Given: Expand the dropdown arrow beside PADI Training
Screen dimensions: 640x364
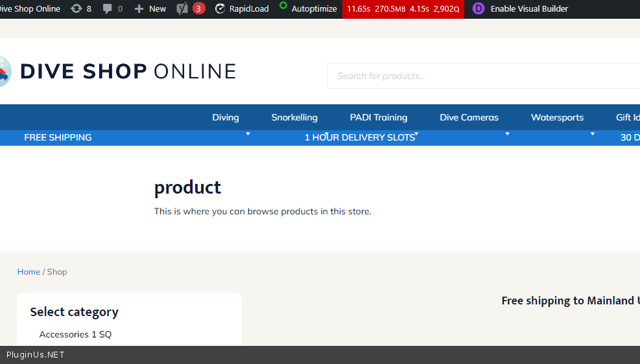Looking at the screenshot, I should tap(416, 134).
